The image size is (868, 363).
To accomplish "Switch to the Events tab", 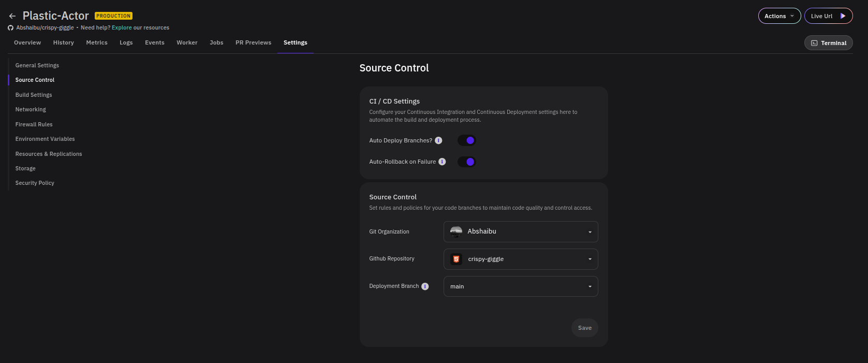I will (x=155, y=42).
